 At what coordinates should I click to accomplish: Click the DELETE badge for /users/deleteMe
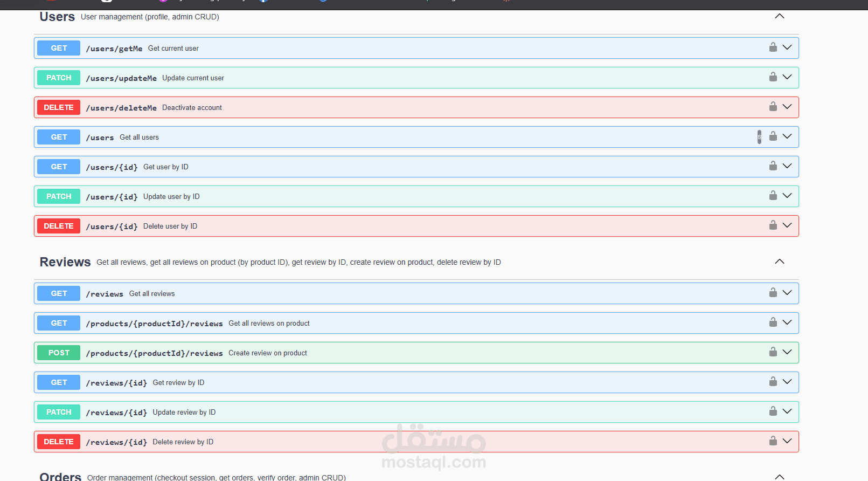pyautogui.click(x=59, y=107)
